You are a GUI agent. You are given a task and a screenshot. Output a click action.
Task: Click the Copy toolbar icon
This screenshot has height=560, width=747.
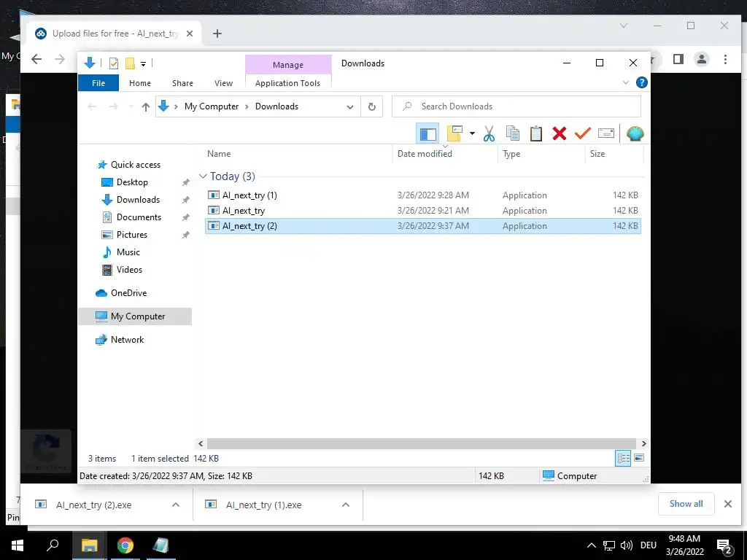(513, 134)
